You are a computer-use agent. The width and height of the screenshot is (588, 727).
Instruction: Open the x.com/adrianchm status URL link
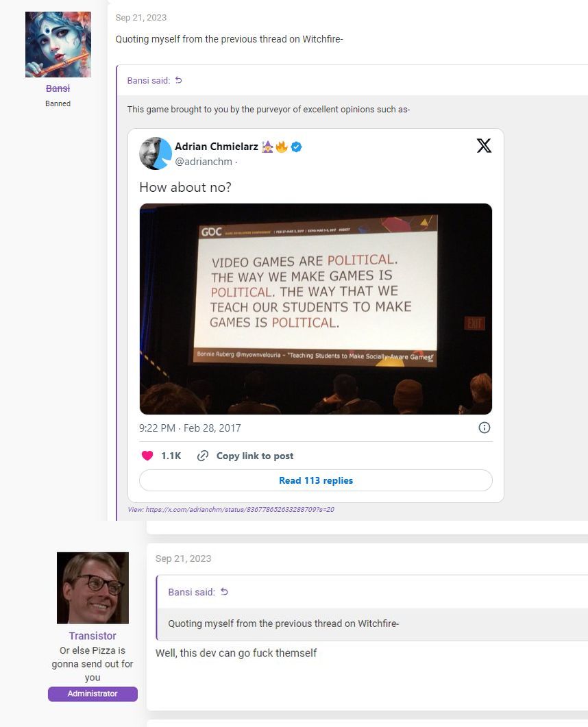coord(240,510)
